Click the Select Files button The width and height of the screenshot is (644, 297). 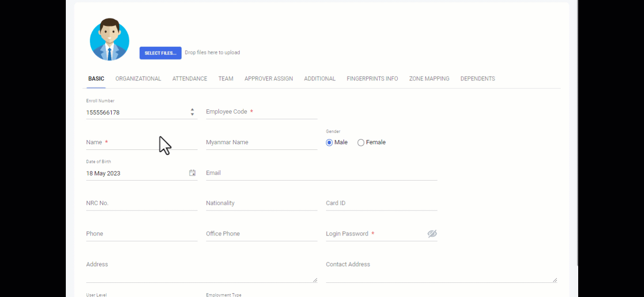click(x=160, y=53)
